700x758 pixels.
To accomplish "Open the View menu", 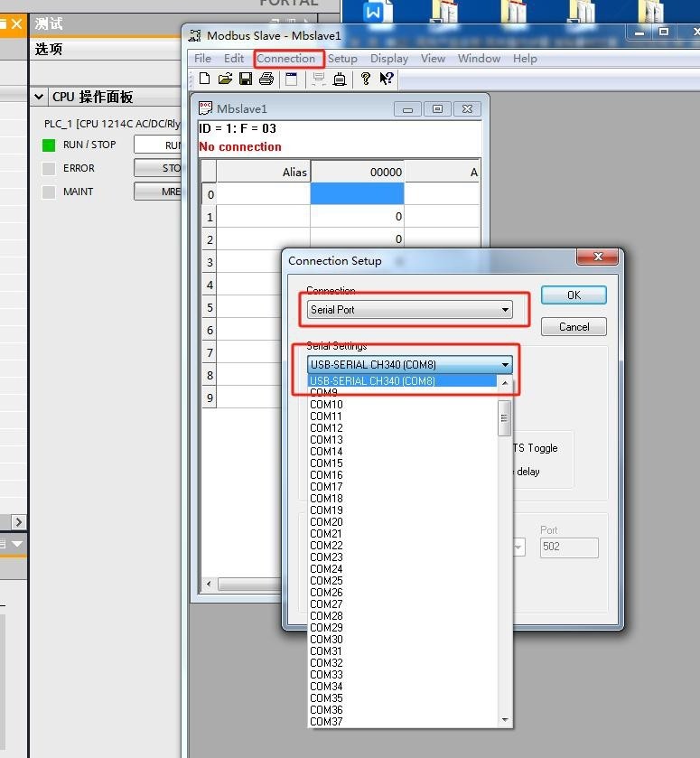I will point(433,59).
